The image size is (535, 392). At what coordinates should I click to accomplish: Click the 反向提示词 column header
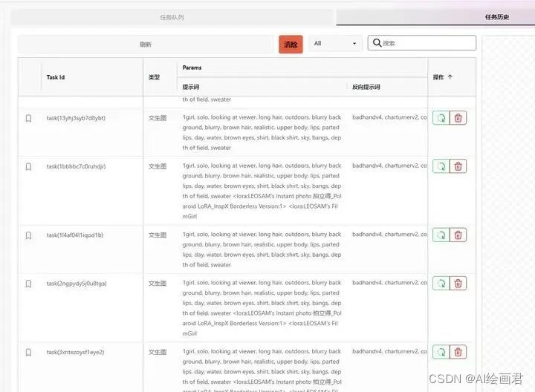pos(366,87)
